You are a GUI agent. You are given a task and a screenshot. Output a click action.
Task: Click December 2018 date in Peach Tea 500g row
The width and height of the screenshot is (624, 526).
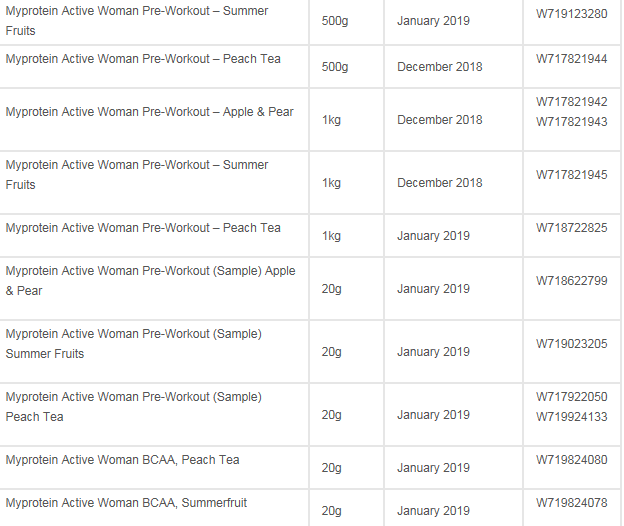(x=440, y=67)
